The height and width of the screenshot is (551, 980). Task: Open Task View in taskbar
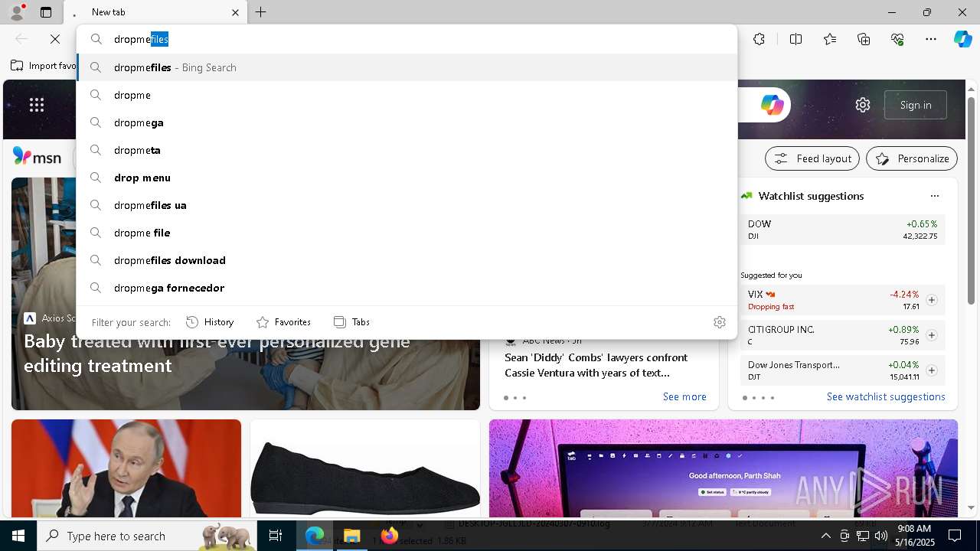tap(276, 536)
